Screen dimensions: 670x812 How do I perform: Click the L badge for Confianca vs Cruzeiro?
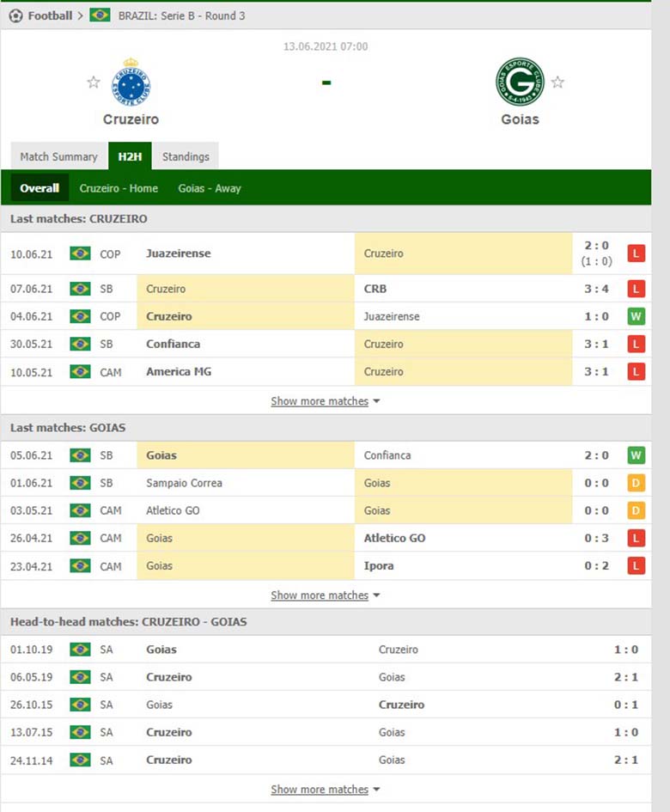coord(636,344)
